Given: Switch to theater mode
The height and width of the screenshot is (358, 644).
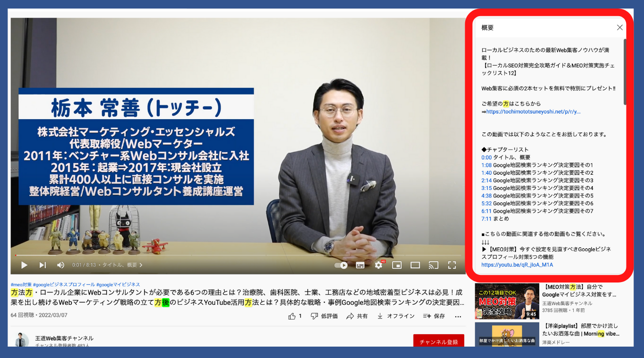Looking at the screenshot, I should point(415,265).
